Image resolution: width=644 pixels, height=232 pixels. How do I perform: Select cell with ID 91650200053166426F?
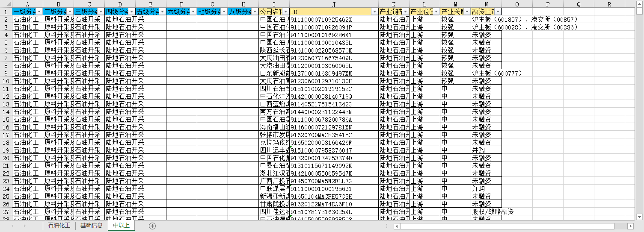click(x=334, y=143)
